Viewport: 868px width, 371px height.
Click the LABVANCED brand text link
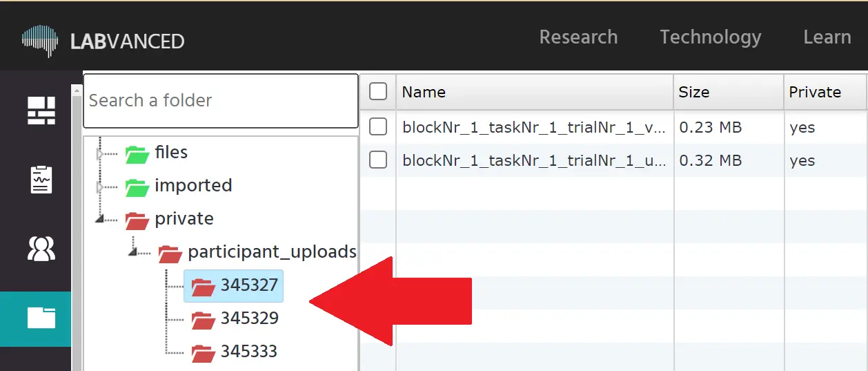[x=127, y=41]
